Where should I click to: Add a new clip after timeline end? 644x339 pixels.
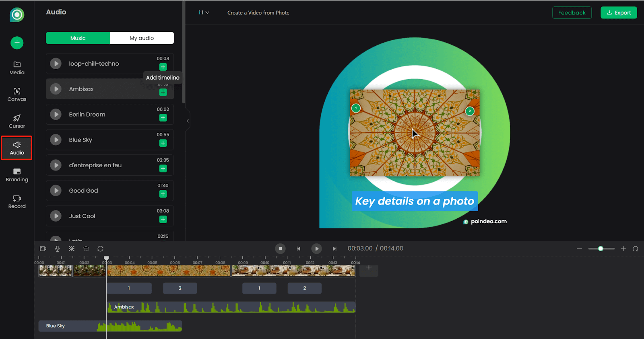click(369, 267)
